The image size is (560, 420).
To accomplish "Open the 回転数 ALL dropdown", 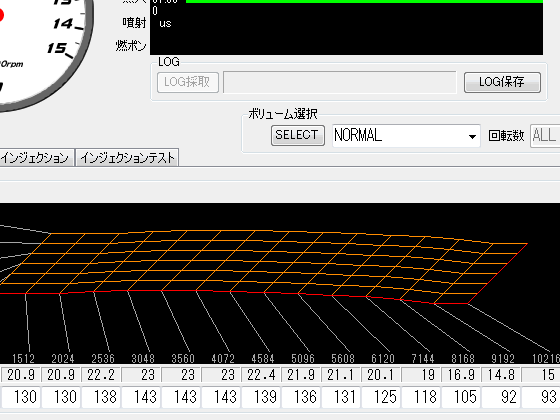I will pyautogui.click(x=545, y=136).
